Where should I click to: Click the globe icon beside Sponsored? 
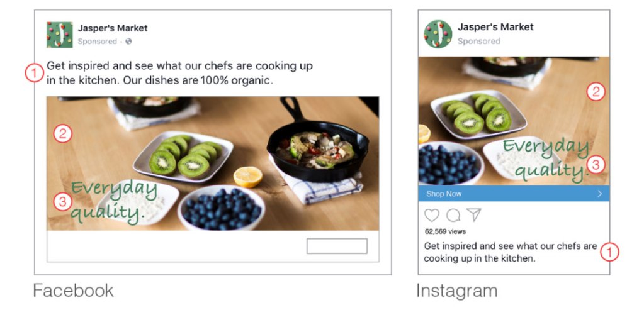(128, 42)
